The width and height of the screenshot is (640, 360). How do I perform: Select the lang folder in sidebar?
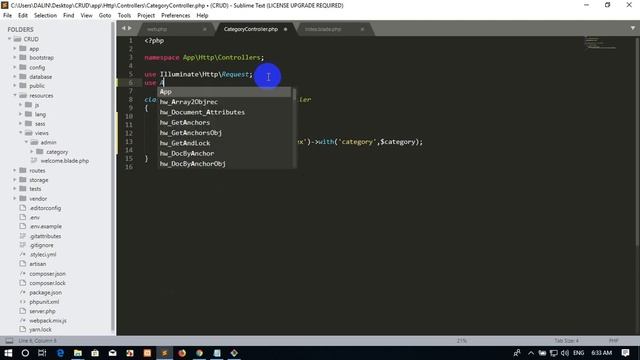tap(40, 115)
